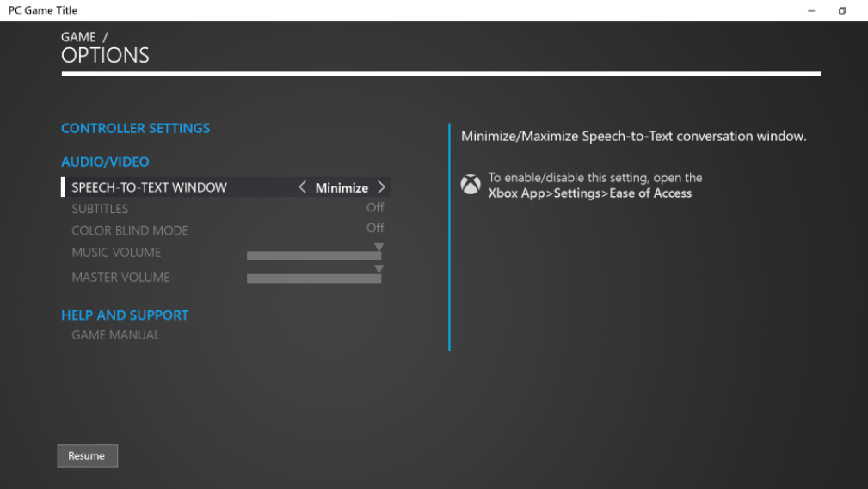The image size is (868, 489).
Task: Click the Xbox App>Settings>Ease of Access text
Action: (x=590, y=193)
